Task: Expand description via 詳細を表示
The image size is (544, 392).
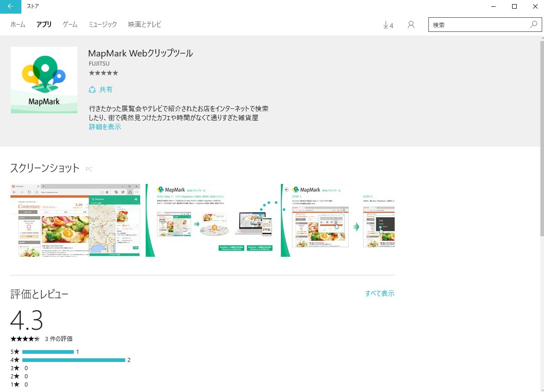Action: 105,127
